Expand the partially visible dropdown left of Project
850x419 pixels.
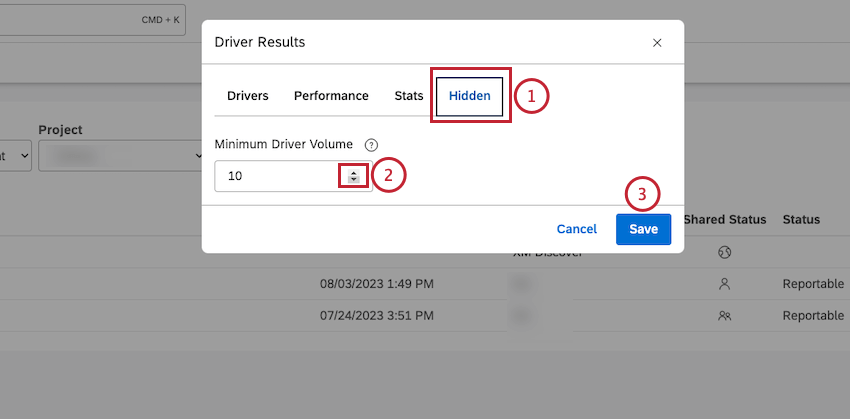(x=16, y=156)
